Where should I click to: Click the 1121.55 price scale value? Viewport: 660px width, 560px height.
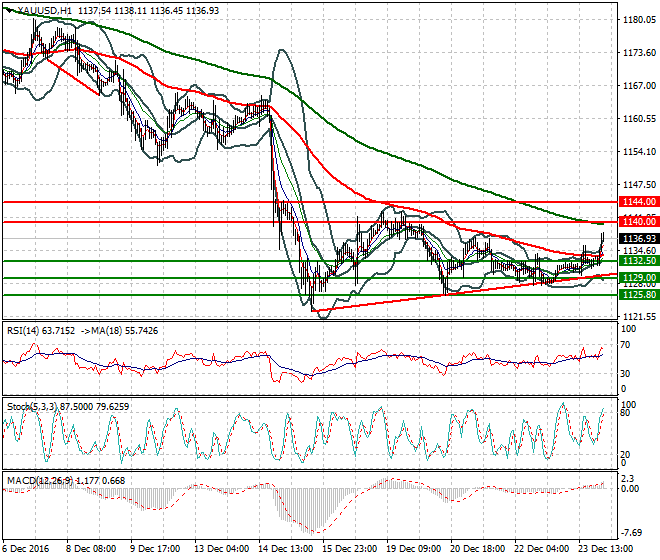pyautogui.click(x=639, y=317)
